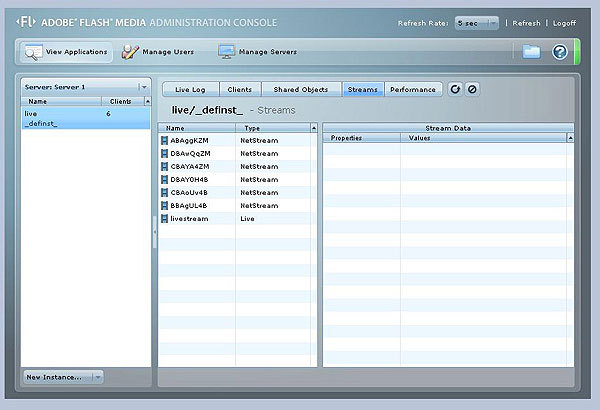
Task: Click the Logoff link
Action: coord(564,23)
